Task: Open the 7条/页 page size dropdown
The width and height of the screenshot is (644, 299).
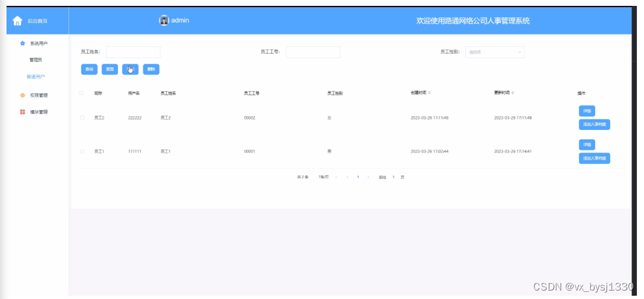Action: pyautogui.click(x=328, y=177)
